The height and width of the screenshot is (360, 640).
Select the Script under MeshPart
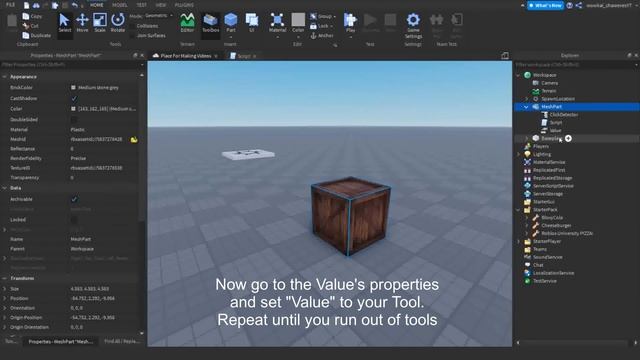click(x=556, y=122)
